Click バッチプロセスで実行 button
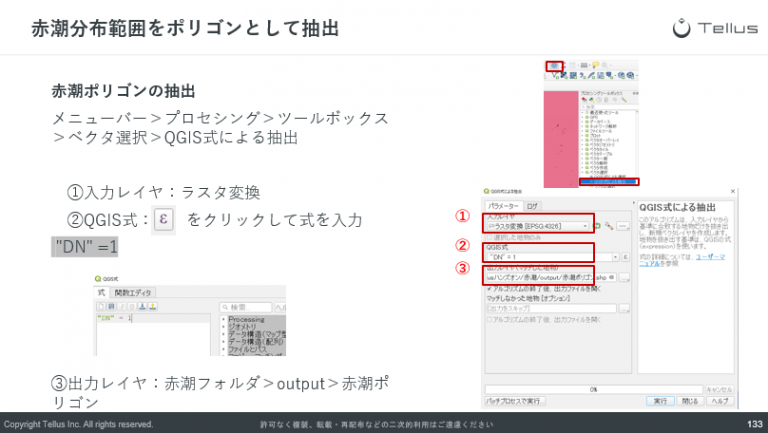 pyautogui.click(x=515, y=401)
